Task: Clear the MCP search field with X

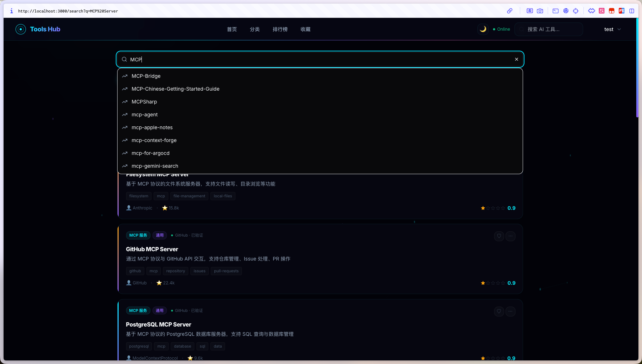Action: click(x=517, y=59)
